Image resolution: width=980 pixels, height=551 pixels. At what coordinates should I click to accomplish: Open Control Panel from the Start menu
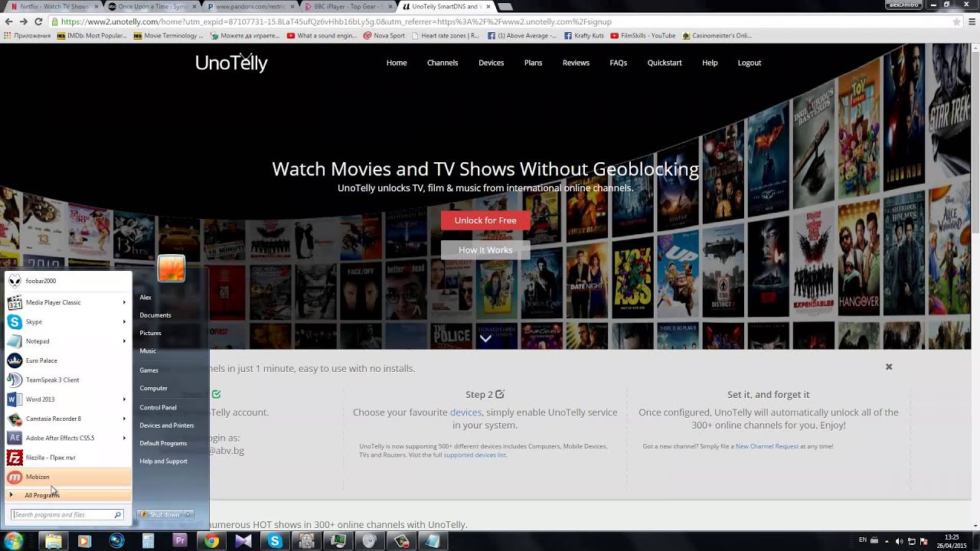[x=158, y=407]
